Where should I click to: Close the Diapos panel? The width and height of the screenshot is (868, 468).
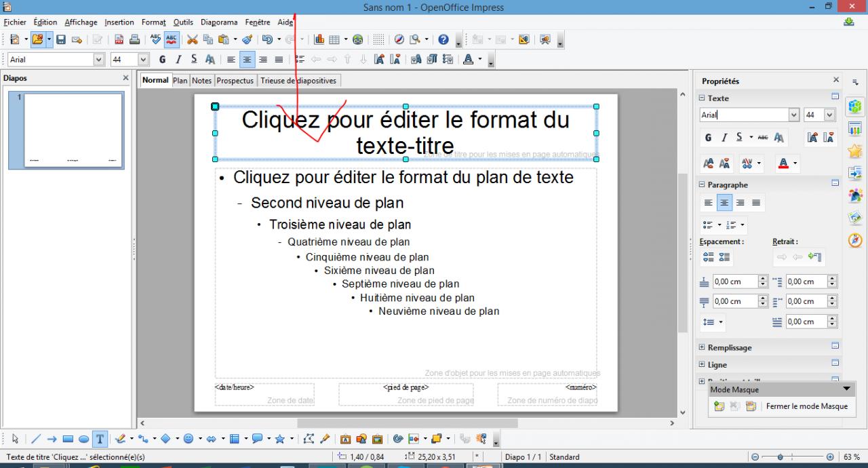(x=125, y=78)
